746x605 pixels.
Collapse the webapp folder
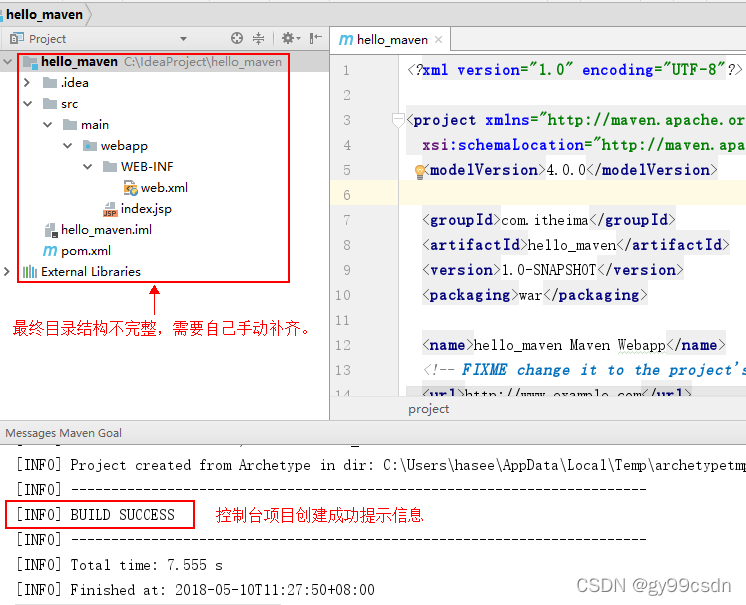click(x=68, y=146)
